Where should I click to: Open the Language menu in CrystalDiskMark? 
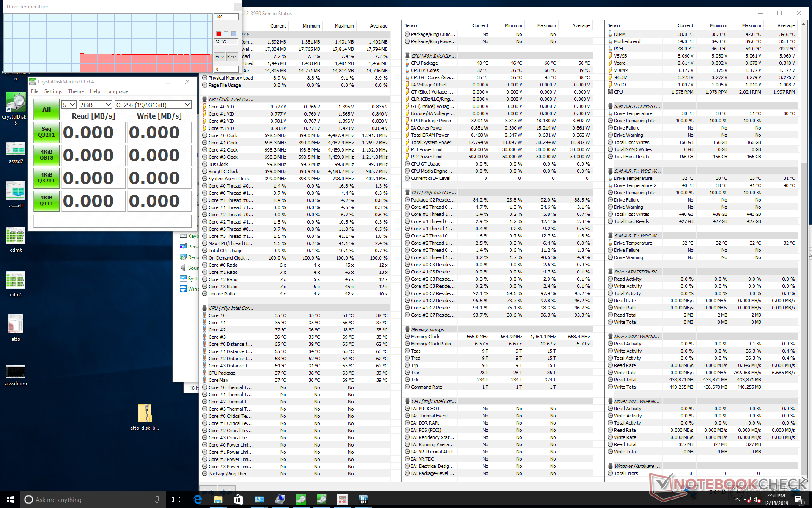coord(117,91)
